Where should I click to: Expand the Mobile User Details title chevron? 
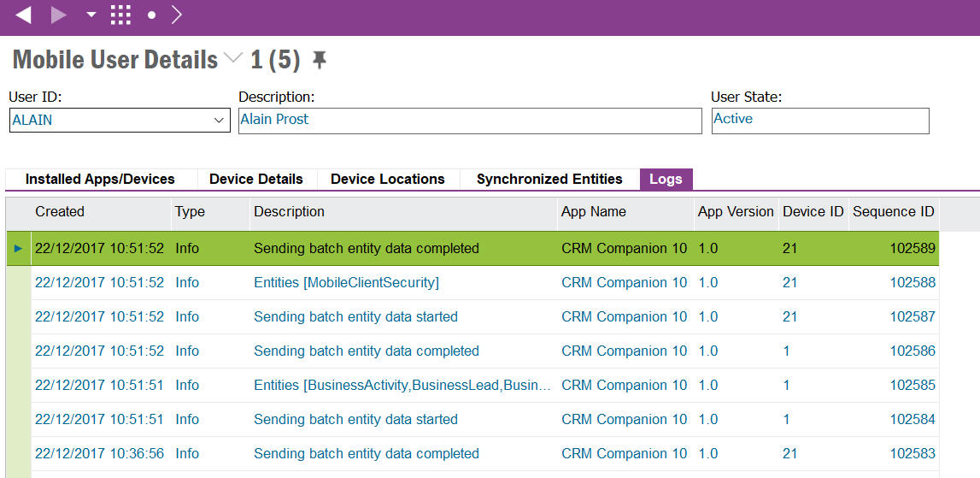233,59
